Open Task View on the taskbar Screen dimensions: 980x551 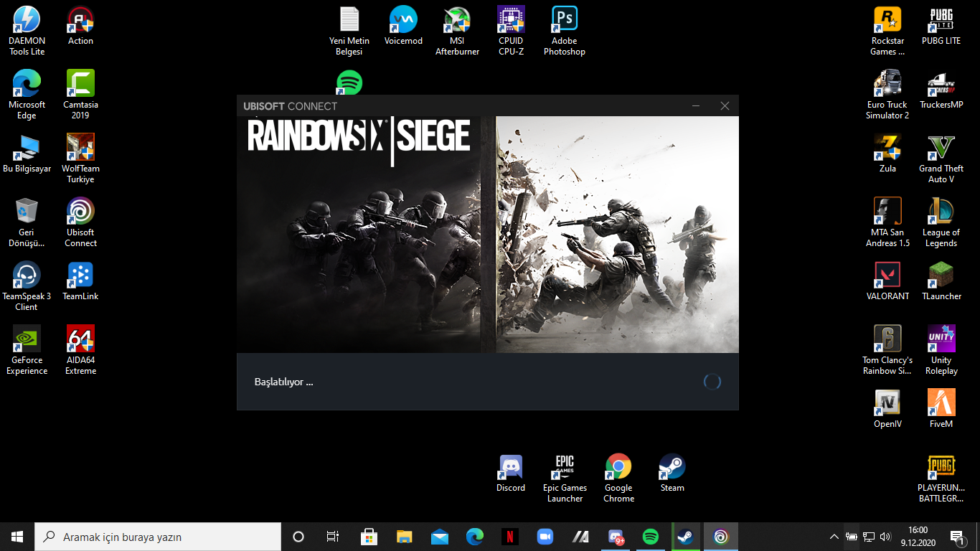[x=333, y=537]
